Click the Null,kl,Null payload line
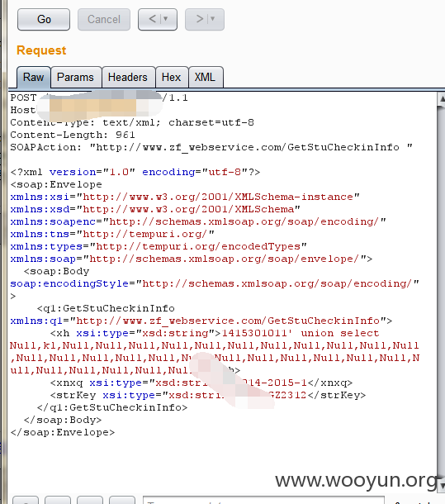The height and width of the screenshot is (504, 445). click(x=215, y=346)
